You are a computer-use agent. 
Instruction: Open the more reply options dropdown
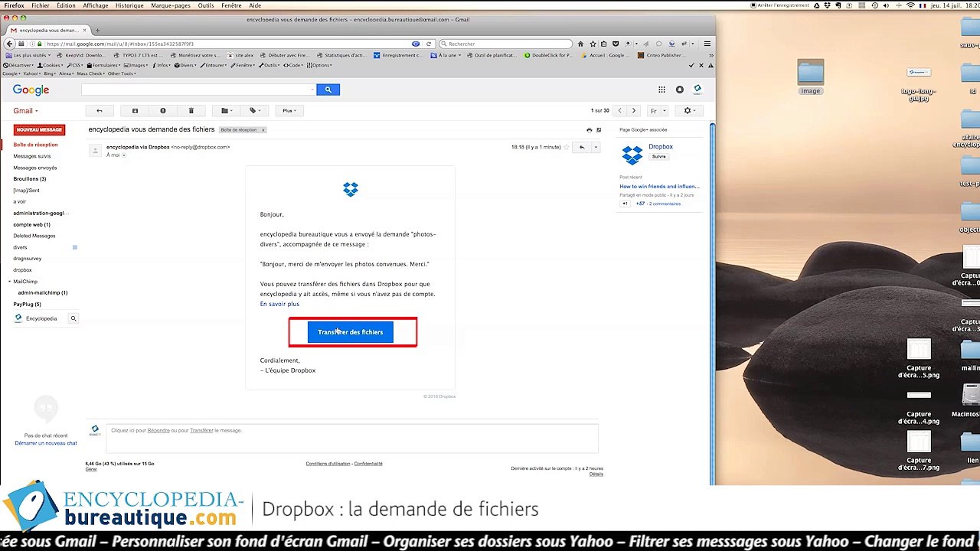click(596, 147)
